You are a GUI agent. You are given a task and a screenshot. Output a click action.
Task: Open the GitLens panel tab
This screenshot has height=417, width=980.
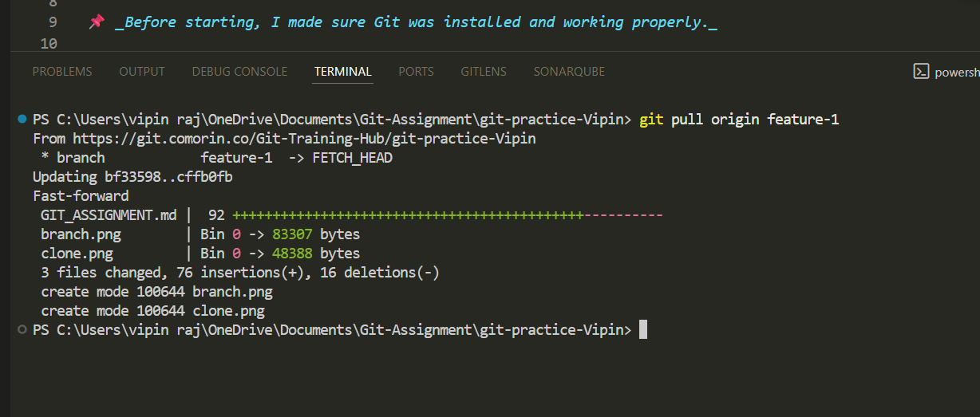click(484, 72)
